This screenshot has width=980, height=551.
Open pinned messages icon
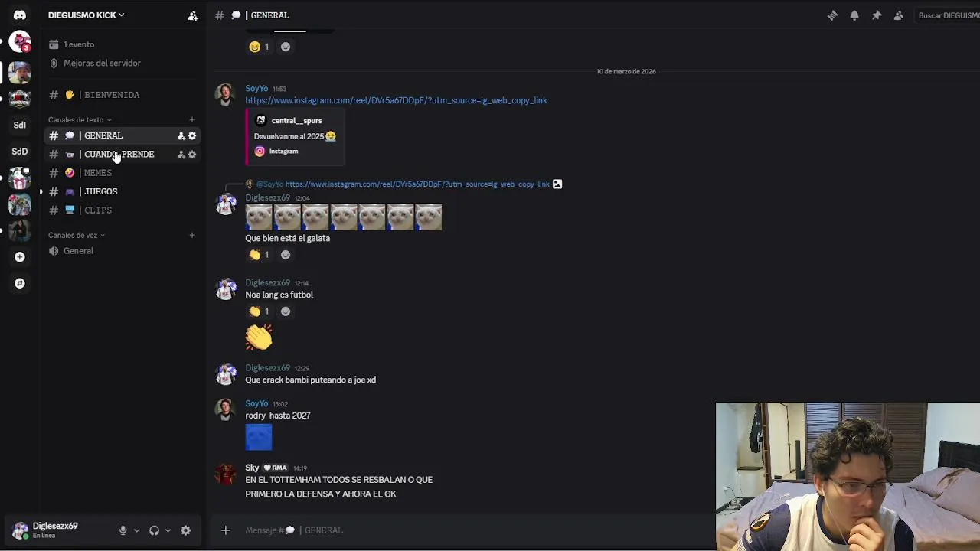pos(877,15)
